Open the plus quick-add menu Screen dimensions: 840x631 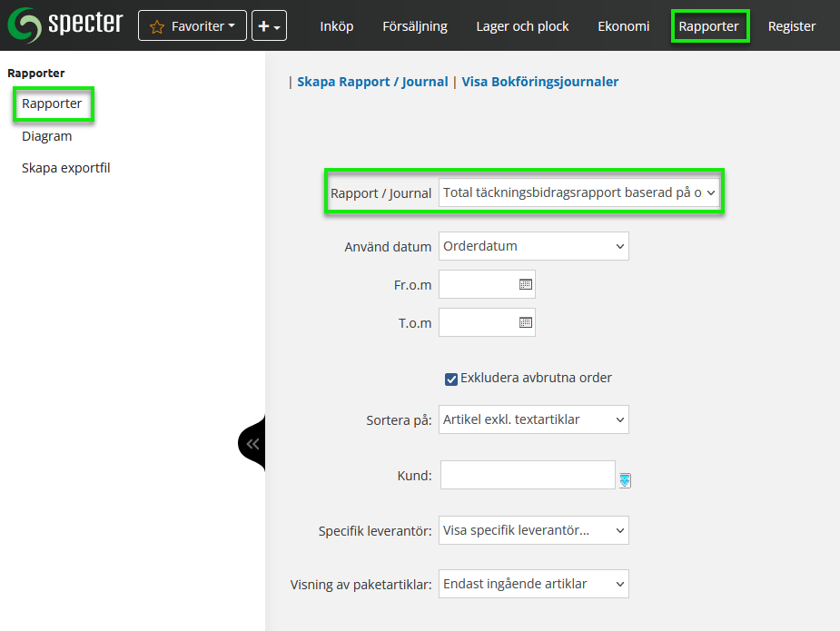[x=269, y=26]
